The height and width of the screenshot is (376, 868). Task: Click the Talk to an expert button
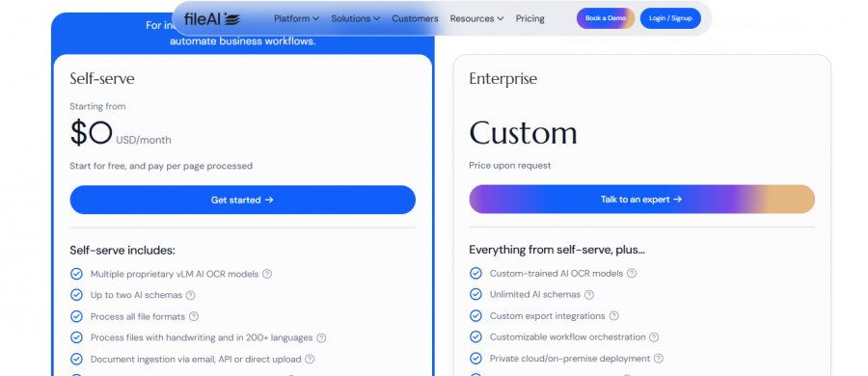pyautogui.click(x=641, y=200)
